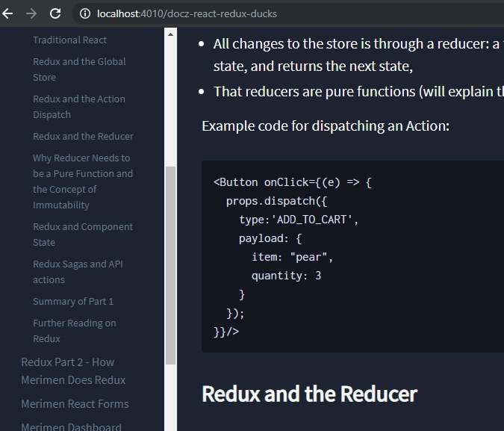Select Redux and the Reducer sidebar link
The height and width of the screenshot is (431, 504).
83,137
